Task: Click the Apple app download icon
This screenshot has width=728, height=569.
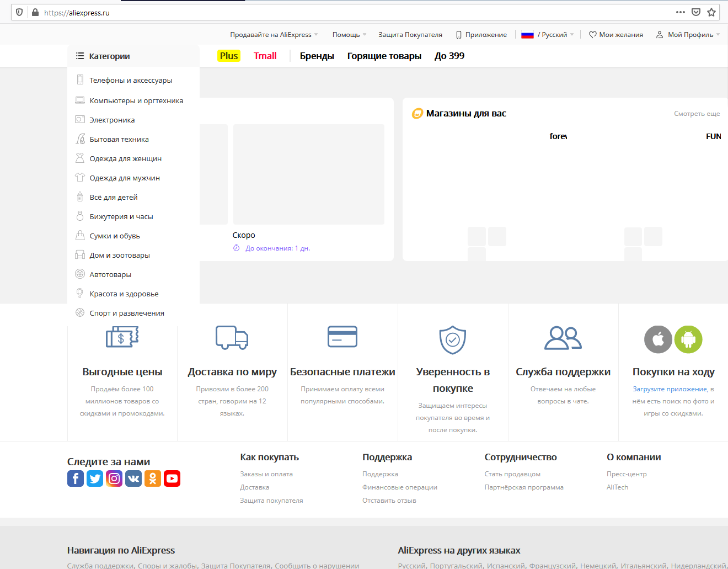Action: (x=659, y=339)
